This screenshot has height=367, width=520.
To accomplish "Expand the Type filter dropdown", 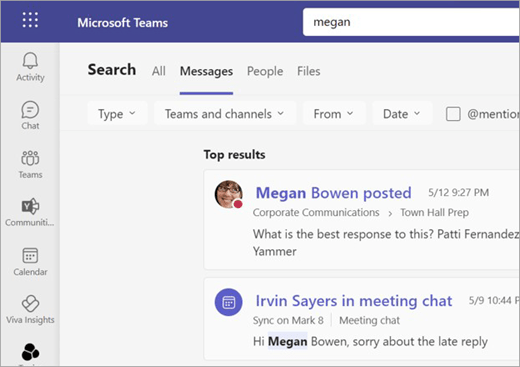I will pyautogui.click(x=117, y=114).
